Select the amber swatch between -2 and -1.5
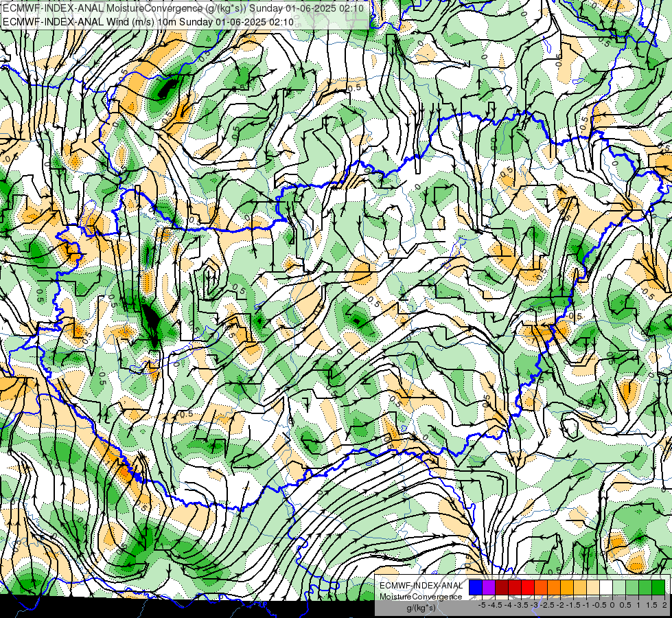This screenshot has height=618, width=672. point(567,588)
